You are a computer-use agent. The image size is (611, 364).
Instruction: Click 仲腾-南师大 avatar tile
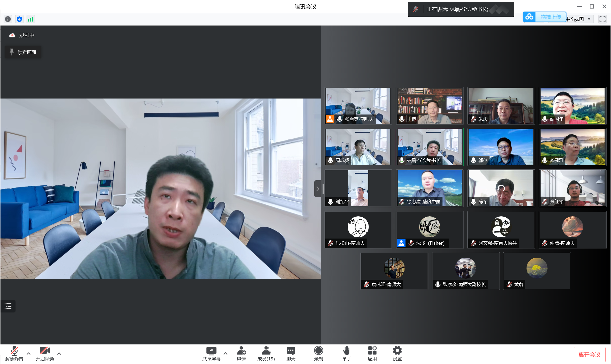[x=573, y=230]
